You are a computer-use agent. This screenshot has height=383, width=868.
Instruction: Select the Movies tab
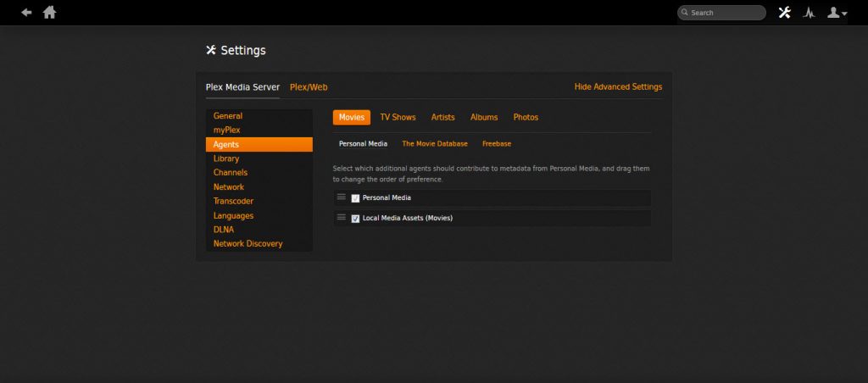pos(352,117)
